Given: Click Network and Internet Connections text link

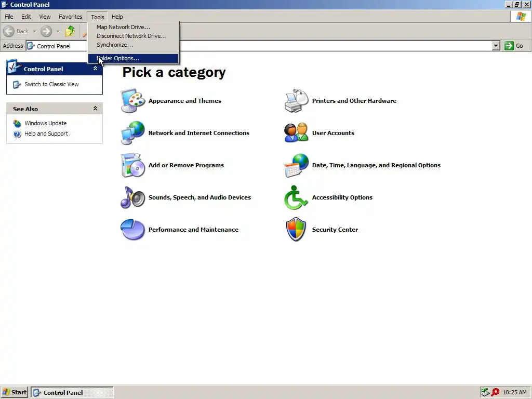Looking at the screenshot, I should pyautogui.click(x=199, y=133).
